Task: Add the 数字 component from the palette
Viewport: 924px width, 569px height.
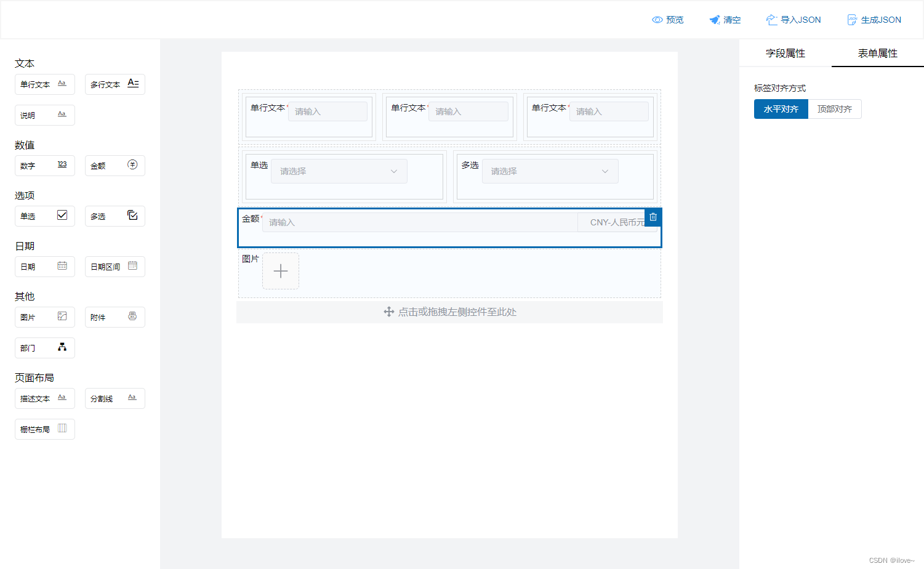Action: (45, 166)
